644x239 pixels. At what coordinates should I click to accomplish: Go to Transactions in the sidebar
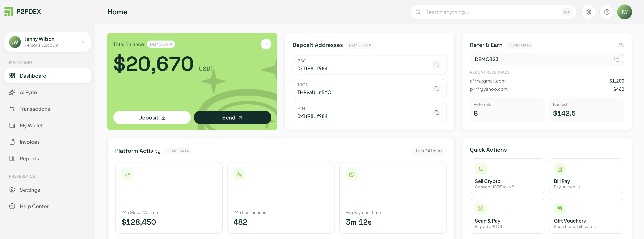48,109
